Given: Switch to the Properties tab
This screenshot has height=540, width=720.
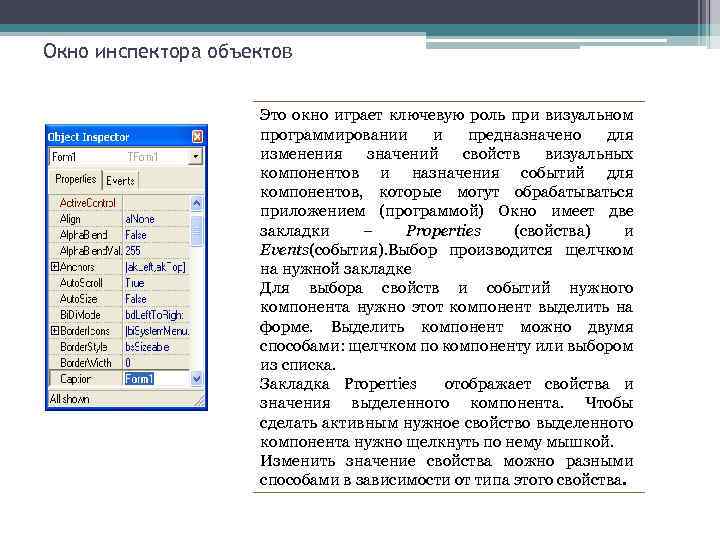Looking at the screenshot, I should (76, 180).
